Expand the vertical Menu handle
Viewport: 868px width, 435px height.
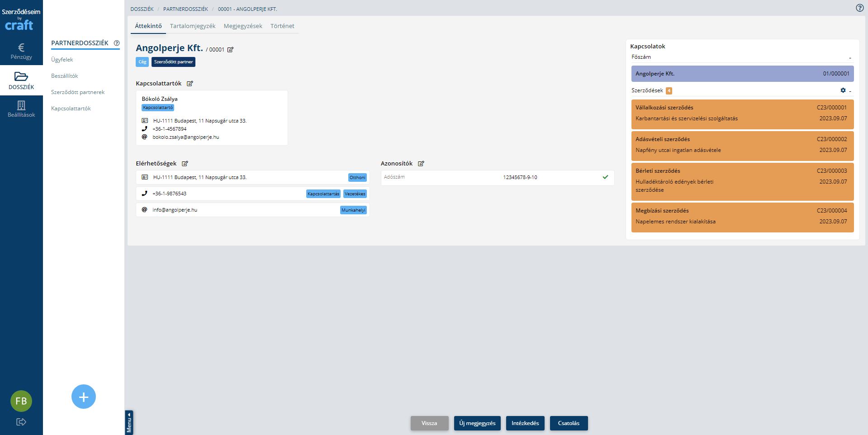[129, 422]
